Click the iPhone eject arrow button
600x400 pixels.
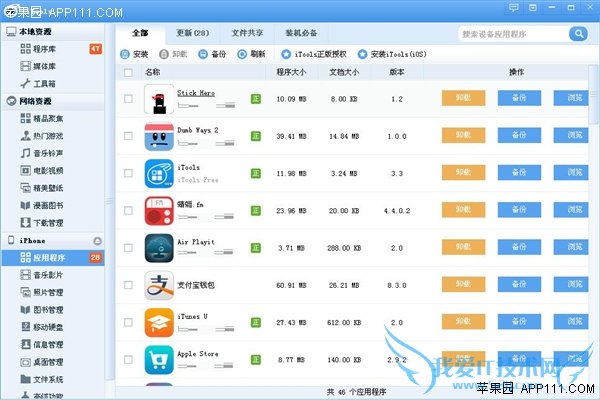click(x=98, y=241)
